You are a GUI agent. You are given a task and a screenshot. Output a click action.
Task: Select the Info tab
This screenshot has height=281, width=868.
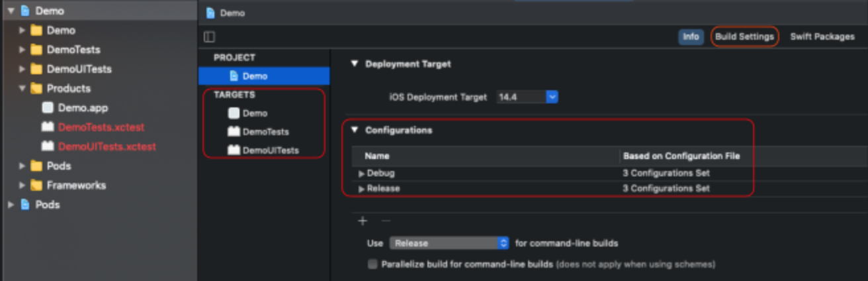691,37
